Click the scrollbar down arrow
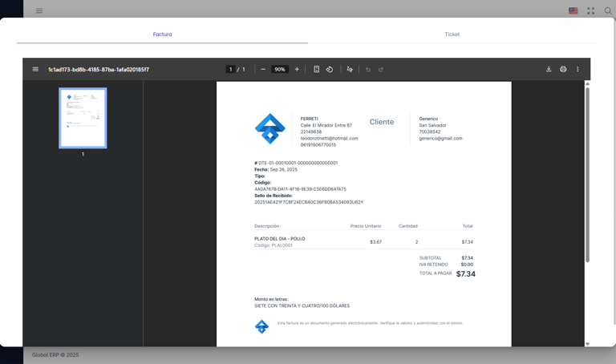 [587, 344]
